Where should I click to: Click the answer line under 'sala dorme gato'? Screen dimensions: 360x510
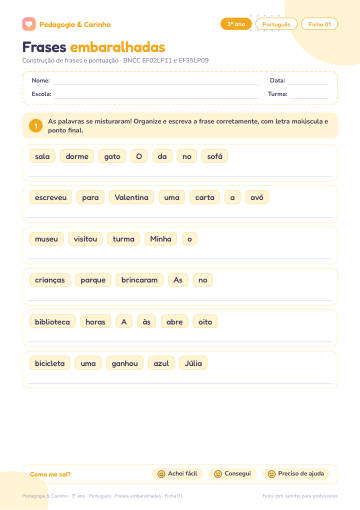(180, 176)
